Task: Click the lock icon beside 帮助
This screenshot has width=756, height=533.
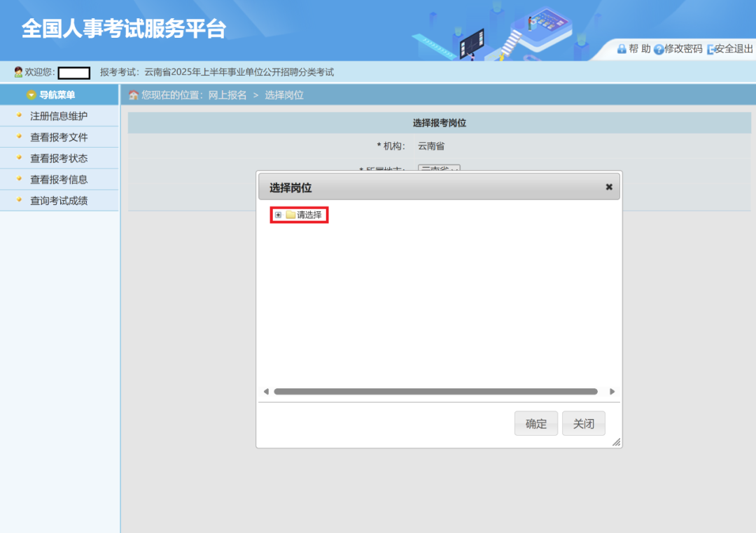Action: coord(622,49)
